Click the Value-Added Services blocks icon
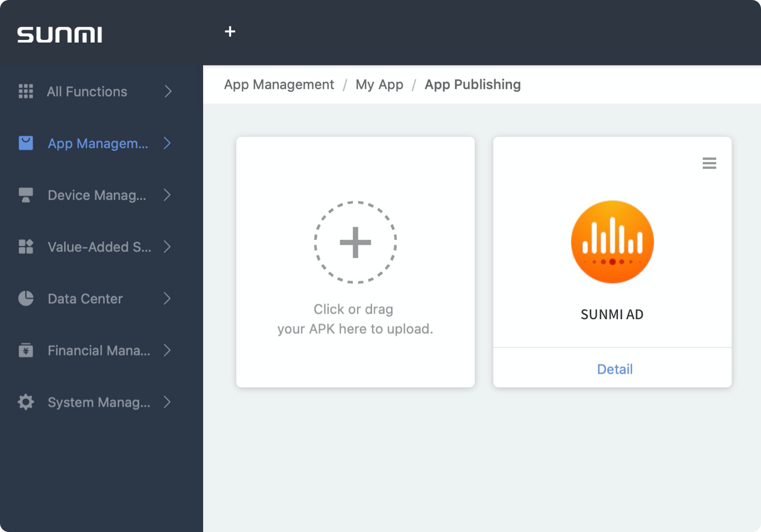The height and width of the screenshot is (532, 761). (x=26, y=247)
